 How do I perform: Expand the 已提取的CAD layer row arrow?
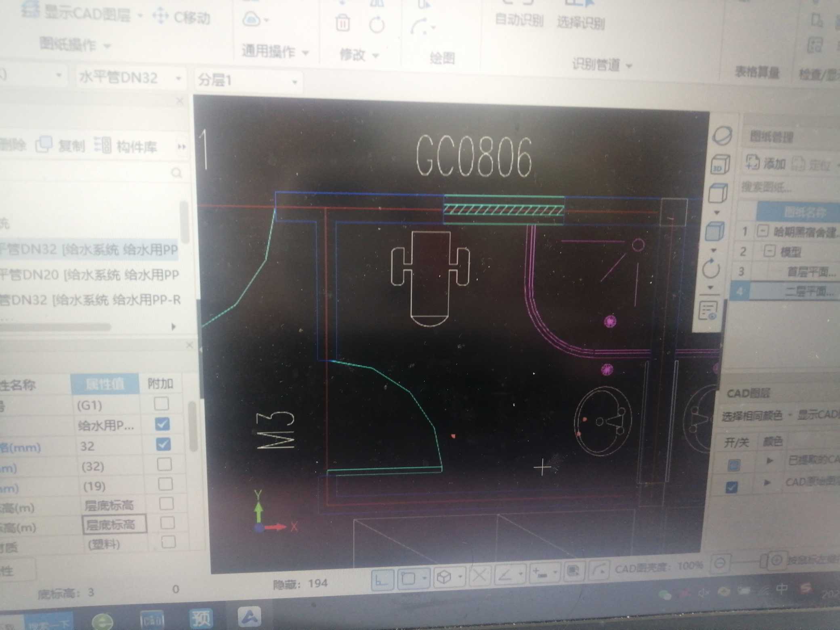pos(769,461)
